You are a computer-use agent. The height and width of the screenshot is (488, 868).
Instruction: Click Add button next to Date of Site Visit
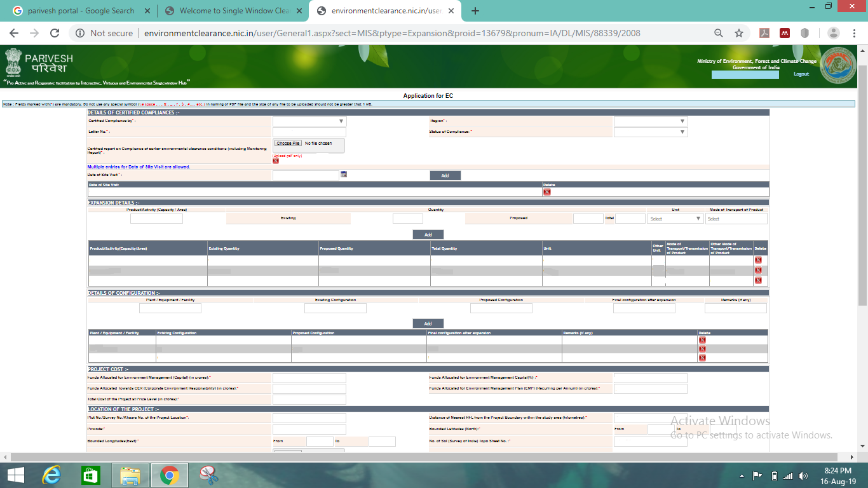(x=445, y=175)
